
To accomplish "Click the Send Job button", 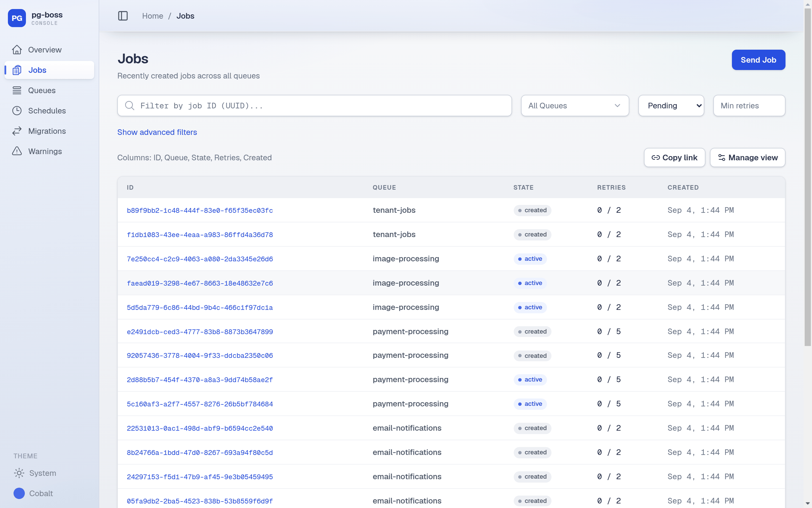I will click(758, 60).
